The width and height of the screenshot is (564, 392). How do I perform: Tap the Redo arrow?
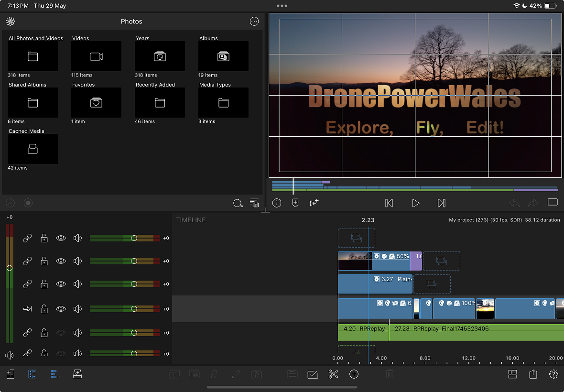pyautogui.click(x=533, y=203)
